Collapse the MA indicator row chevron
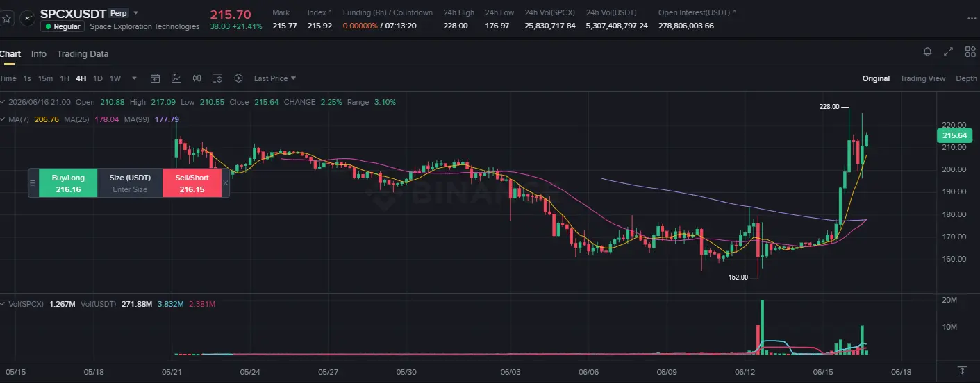This screenshot has height=383, width=980. pos(3,119)
